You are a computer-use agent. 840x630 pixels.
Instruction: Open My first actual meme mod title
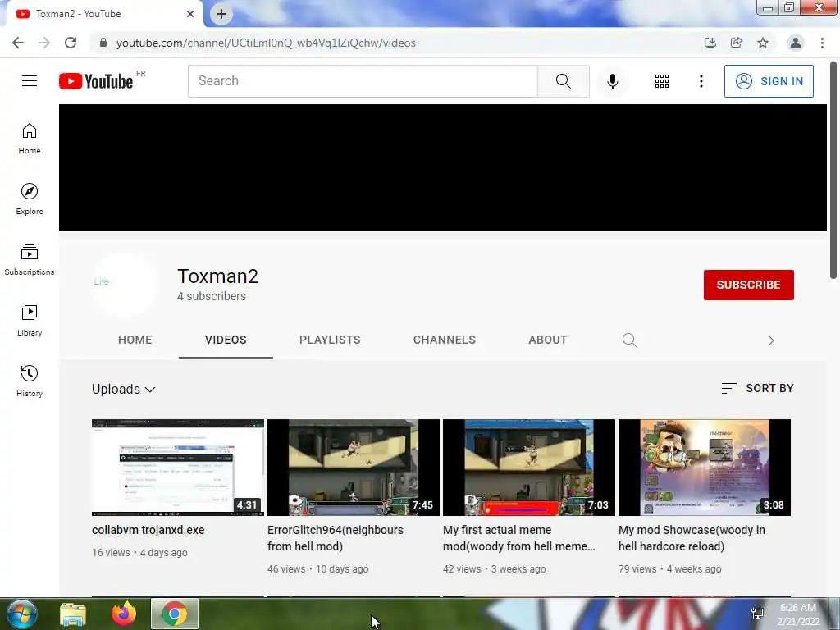point(519,538)
